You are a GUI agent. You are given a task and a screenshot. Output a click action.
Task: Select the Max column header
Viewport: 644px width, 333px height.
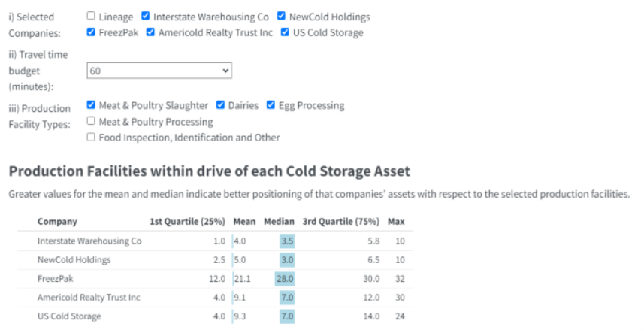[x=396, y=222]
